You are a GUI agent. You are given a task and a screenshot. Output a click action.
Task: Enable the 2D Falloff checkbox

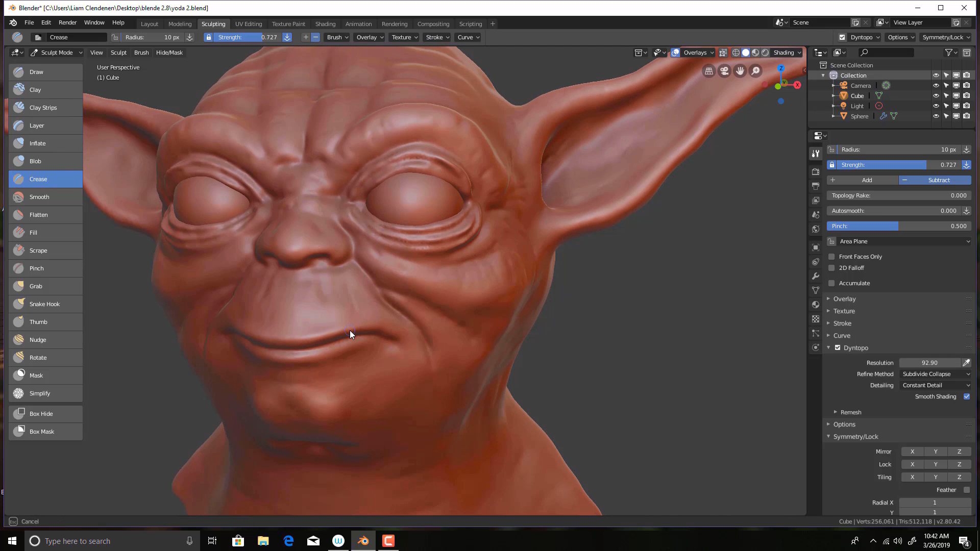[x=831, y=268]
